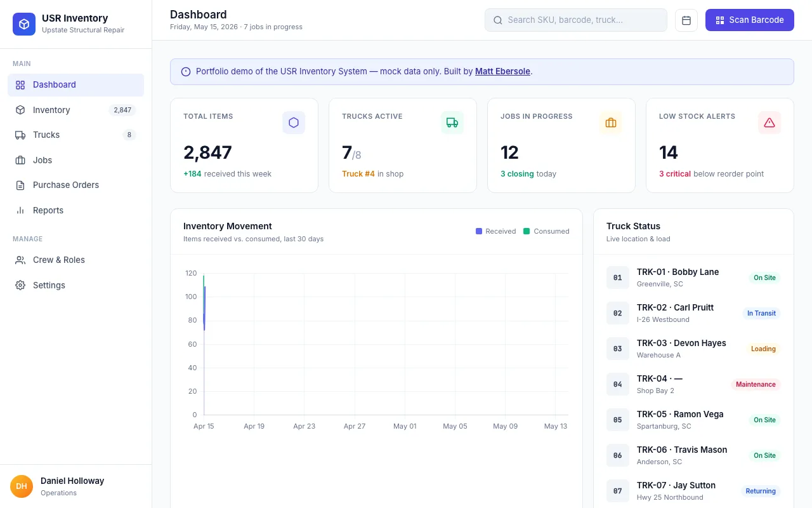
Task: Click the warning triangle on Low Stock Alerts card
Action: pos(769,123)
